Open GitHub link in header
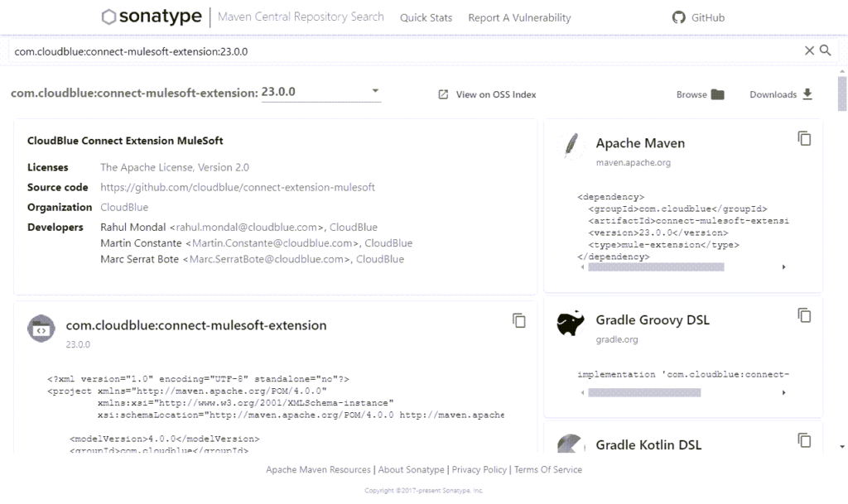848x504 pixels. [707, 18]
